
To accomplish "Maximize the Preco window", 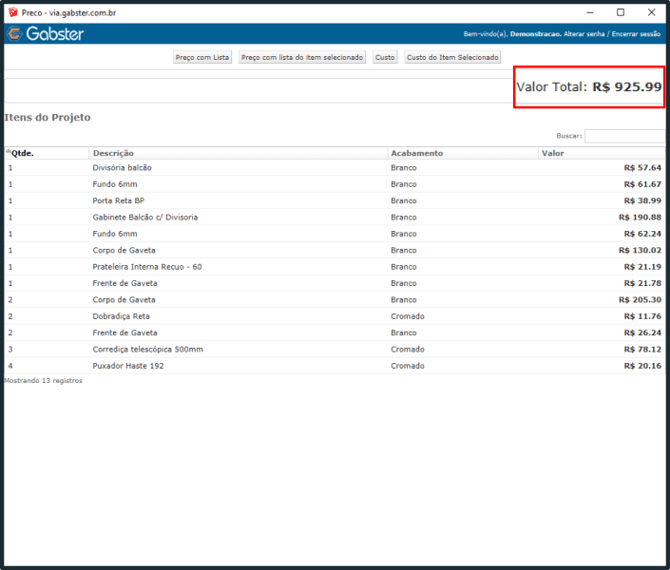I will pos(620,12).
